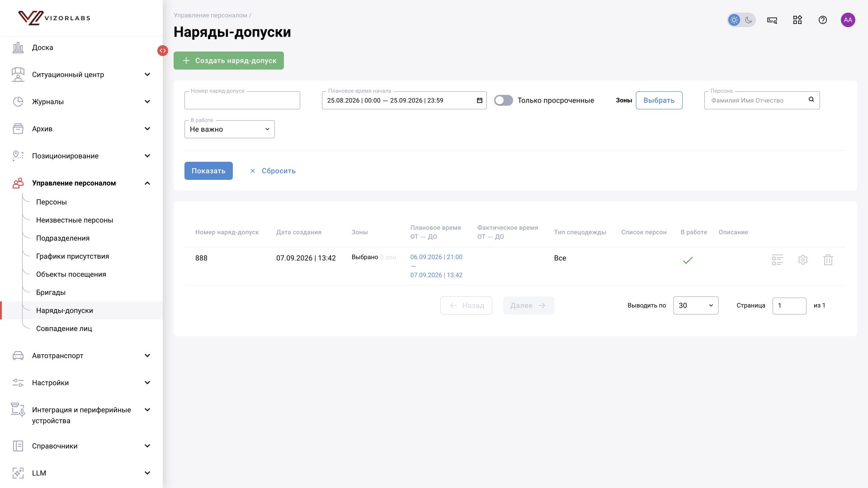This screenshot has width=868, height=488.
Task: Click the LLM sparkle icon
Action: point(18,473)
